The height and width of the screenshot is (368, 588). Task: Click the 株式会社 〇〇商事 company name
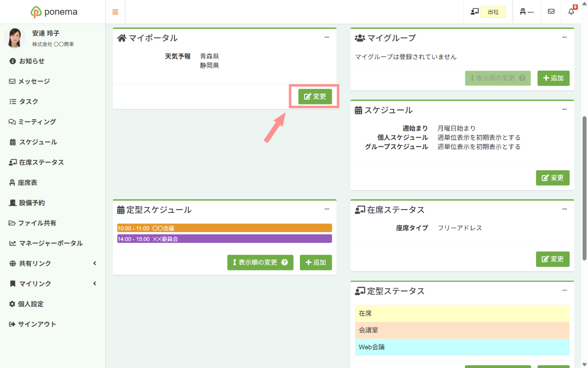[53, 44]
